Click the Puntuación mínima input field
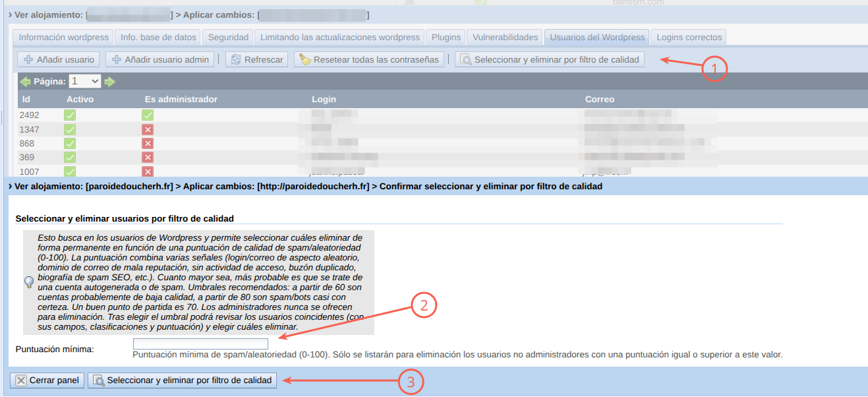Screen dimensions: 868x397 point(200,344)
